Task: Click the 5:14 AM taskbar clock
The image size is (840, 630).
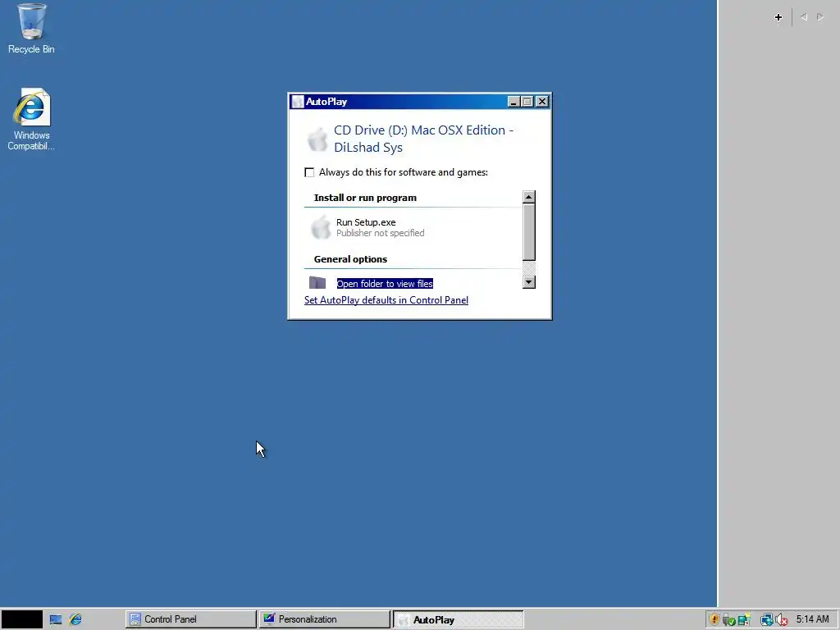Action: click(812, 619)
